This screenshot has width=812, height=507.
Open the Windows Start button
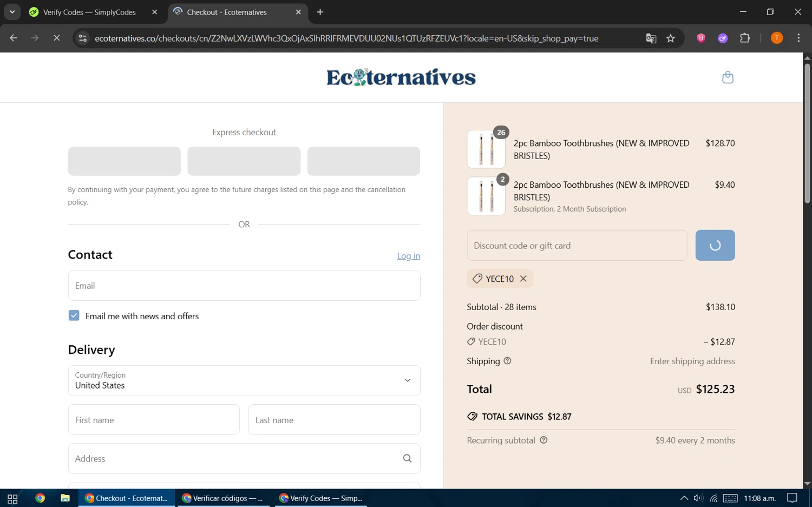pos(12,498)
